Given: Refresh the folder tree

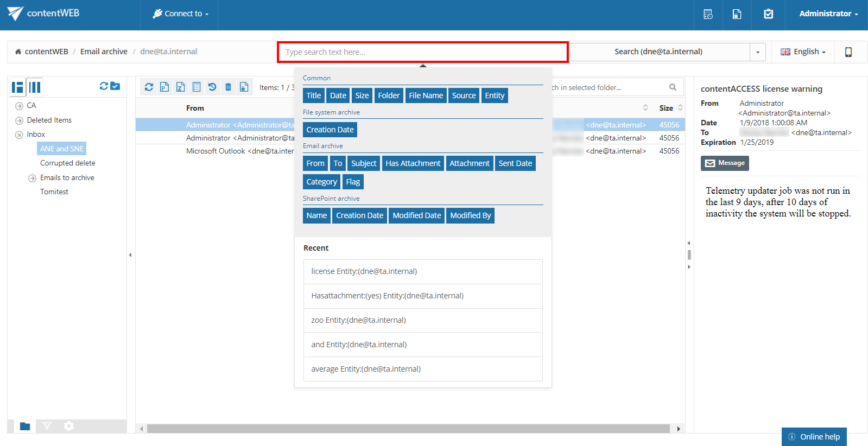Looking at the screenshot, I should pyautogui.click(x=104, y=86).
